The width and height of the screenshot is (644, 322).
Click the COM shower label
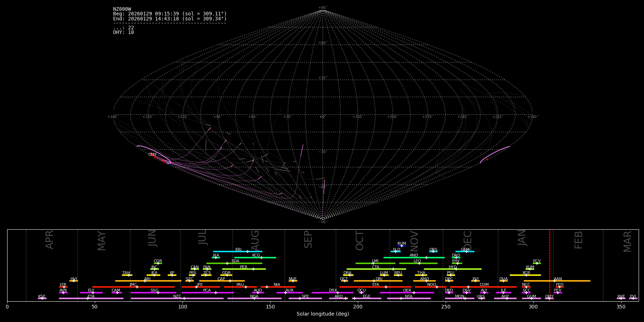tap(484, 285)
